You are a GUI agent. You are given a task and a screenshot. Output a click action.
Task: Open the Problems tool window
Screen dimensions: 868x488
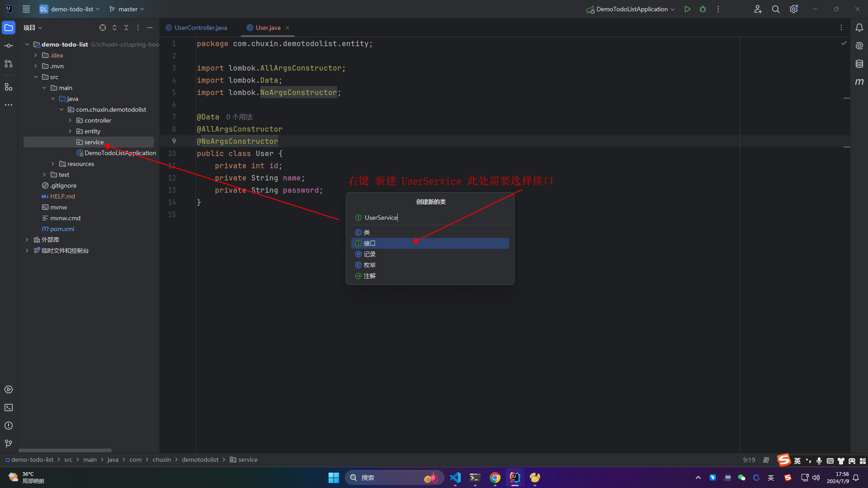tap(9, 426)
